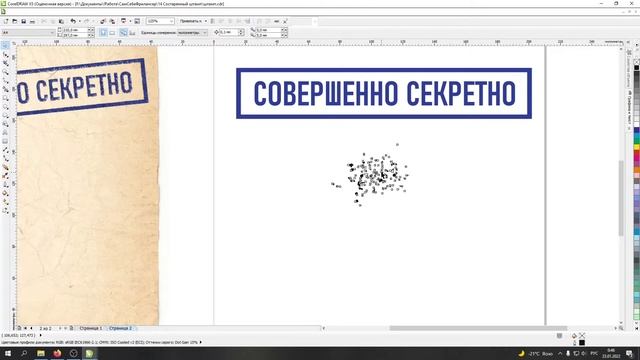This screenshot has width=640, height=360.
Task: Click the Application launcher icon
Action: [123, 21]
